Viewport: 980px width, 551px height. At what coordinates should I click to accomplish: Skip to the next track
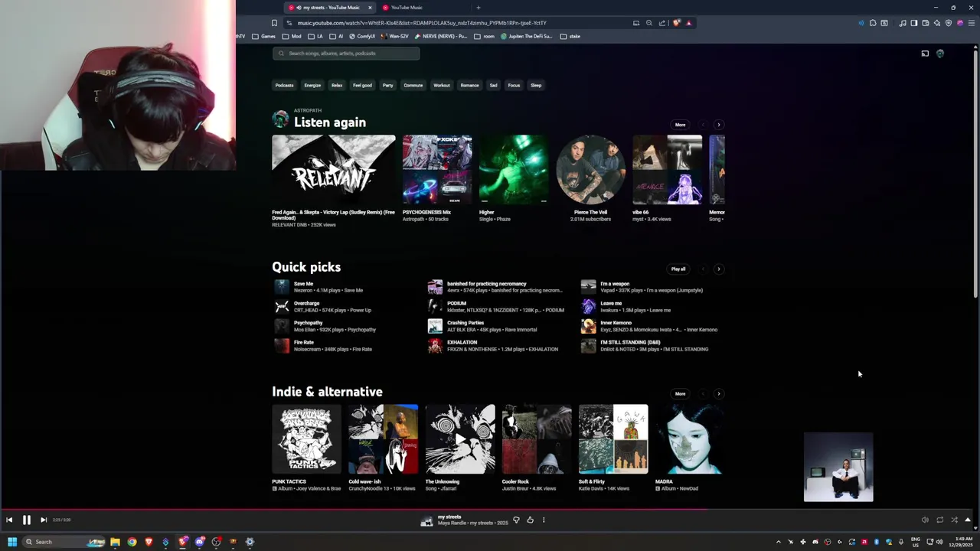[x=44, y=520]
